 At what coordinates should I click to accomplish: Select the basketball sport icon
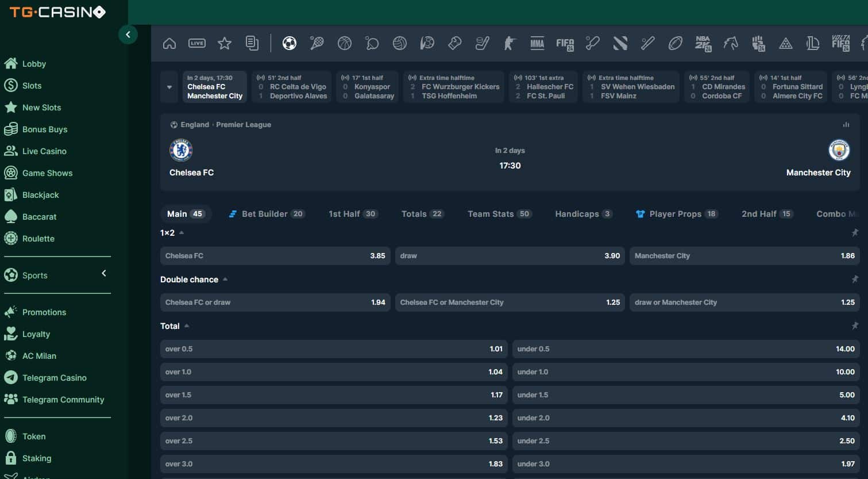[x=345, y=43]
